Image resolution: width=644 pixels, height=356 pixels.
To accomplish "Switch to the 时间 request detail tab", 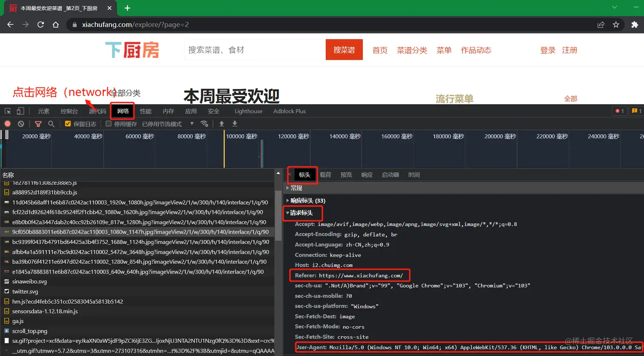I will [414, 174].
